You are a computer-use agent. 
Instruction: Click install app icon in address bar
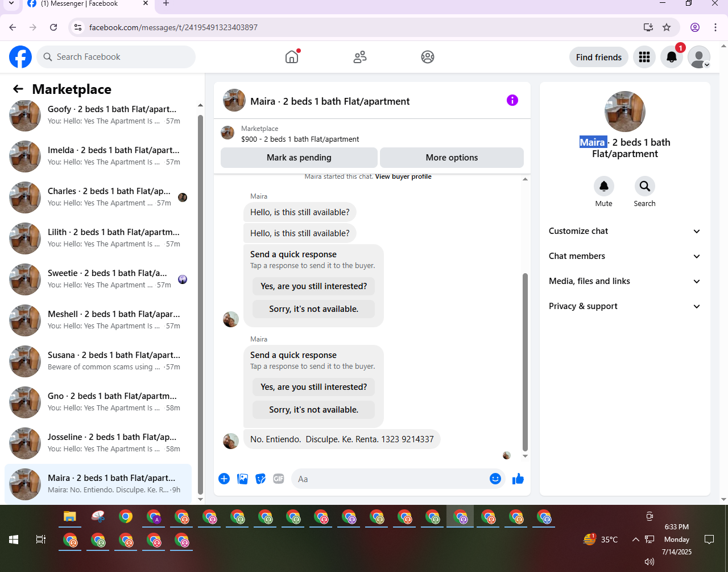pos(648,27)
